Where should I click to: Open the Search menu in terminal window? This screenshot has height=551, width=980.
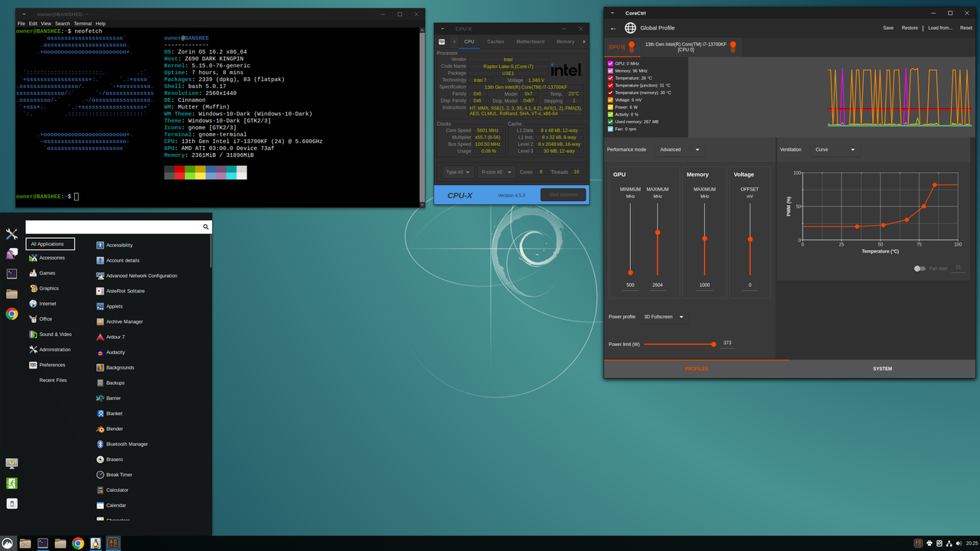(x=62, y=24)
